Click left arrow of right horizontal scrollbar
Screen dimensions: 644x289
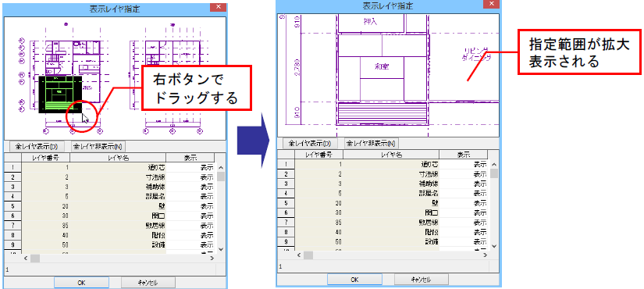pyautogui.click(x=299, y=255)
